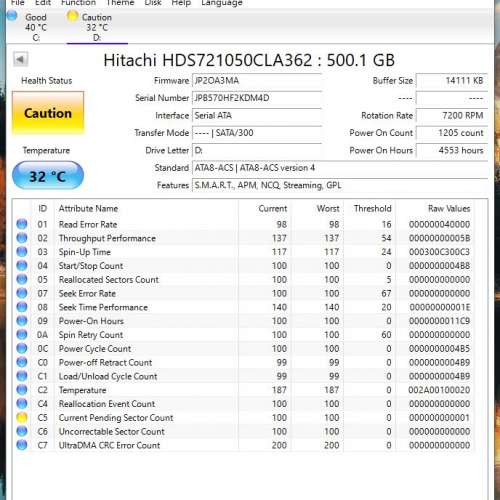
Task: Select the Current Pending Sector Count attribute name
Action: pyautogui.click(x=116, y=418)
